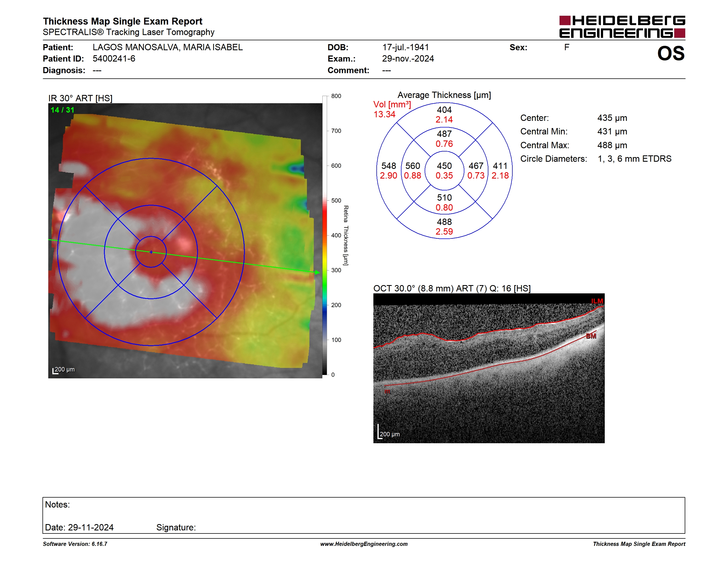728x563 pixels.
Task: Click the center cross of the ETDRS grid on map
Action: pos(151,252)
